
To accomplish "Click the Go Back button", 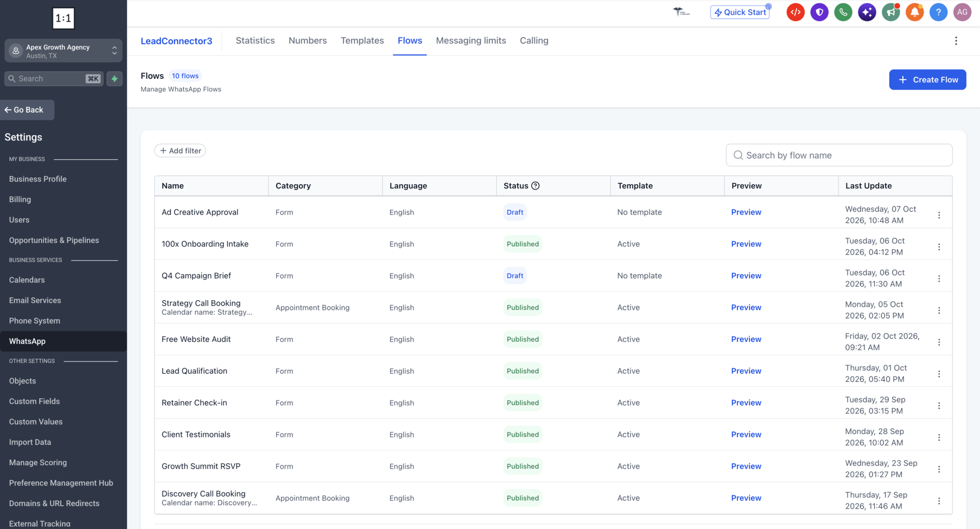I will click(x=27, y=110).
